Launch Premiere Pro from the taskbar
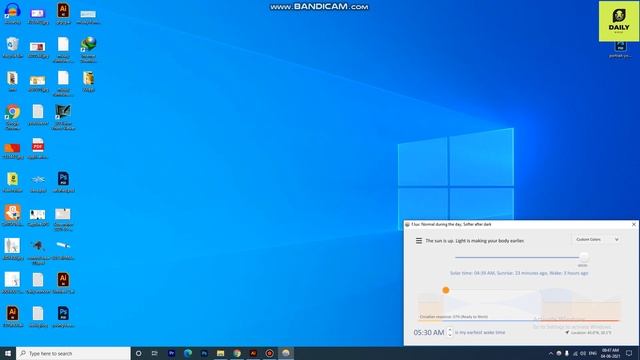The height and width of the screenshot is (360, 640). coord(171,353)
